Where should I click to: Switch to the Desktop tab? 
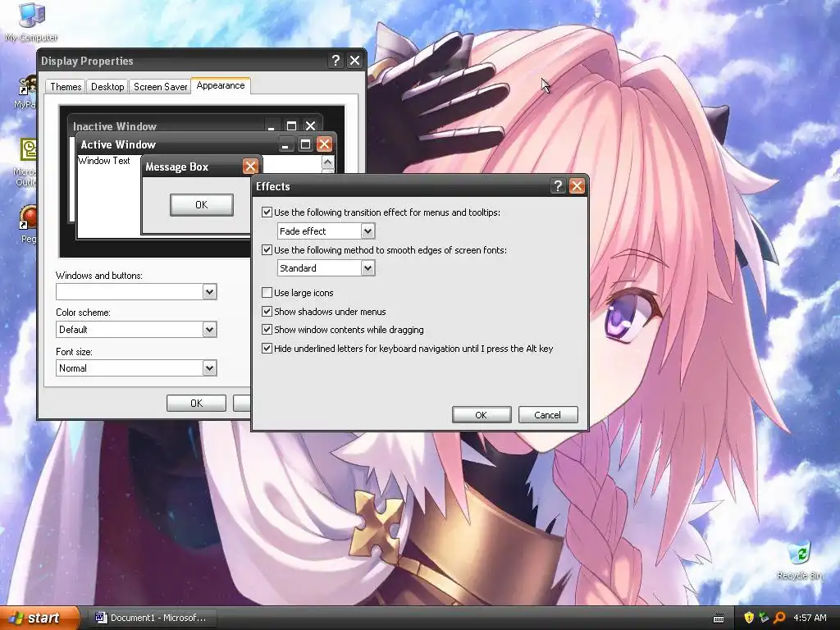tap(107, 87)
